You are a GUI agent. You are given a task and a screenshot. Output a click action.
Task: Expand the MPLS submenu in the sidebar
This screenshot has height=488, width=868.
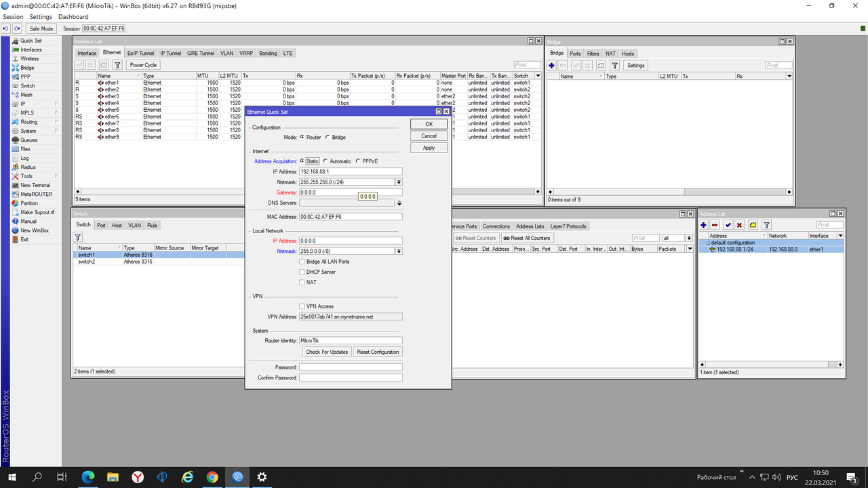56,113
